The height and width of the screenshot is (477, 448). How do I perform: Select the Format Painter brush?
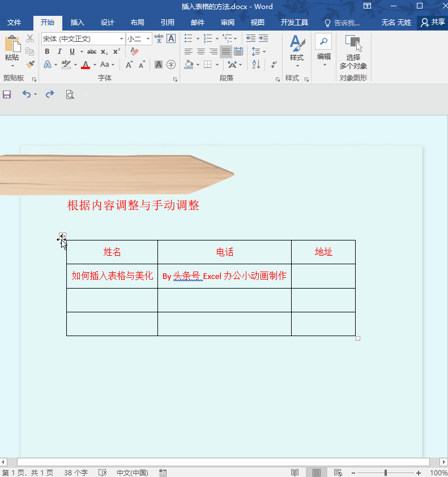30,64
